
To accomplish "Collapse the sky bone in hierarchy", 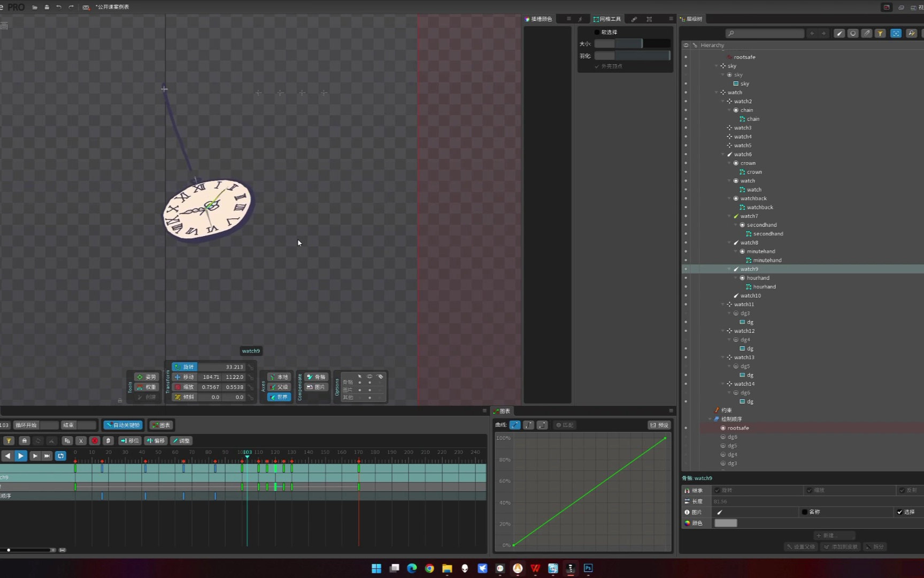I will coord(717,66).
